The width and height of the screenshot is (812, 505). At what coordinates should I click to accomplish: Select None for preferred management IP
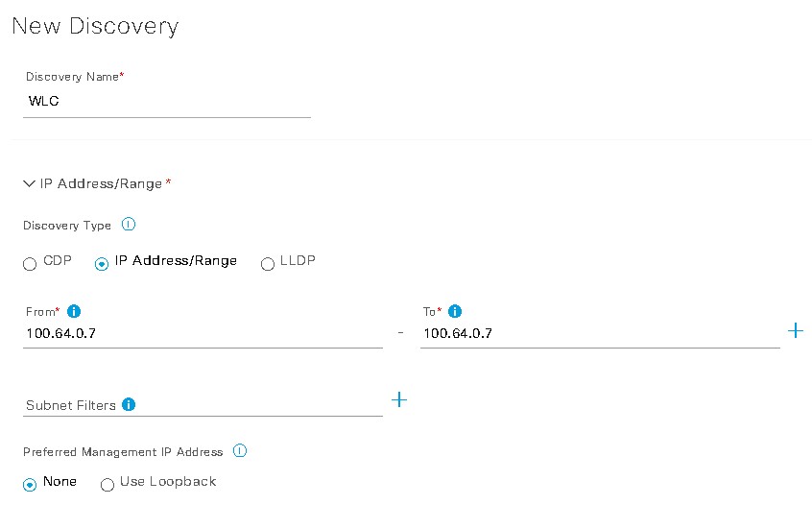30,485
